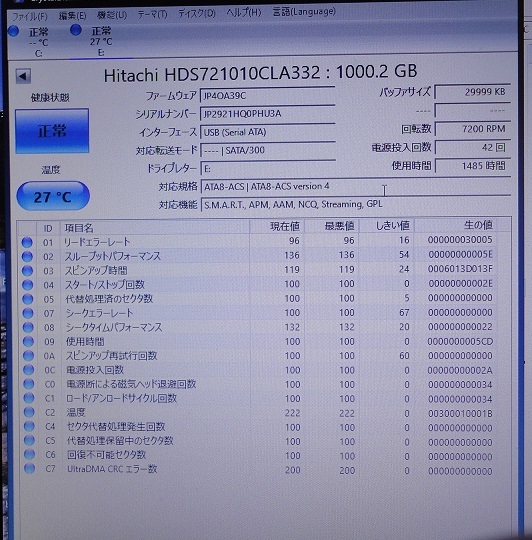532x540 pixels.
Task: Click status icon for 0A スピンアップ再試行回数
Action: (x=28, y=355)
